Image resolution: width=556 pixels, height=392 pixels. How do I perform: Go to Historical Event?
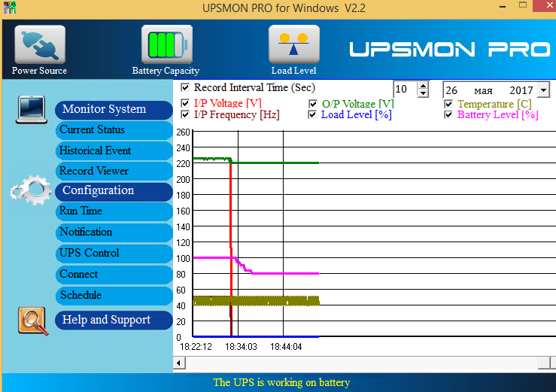pos(114,150)
